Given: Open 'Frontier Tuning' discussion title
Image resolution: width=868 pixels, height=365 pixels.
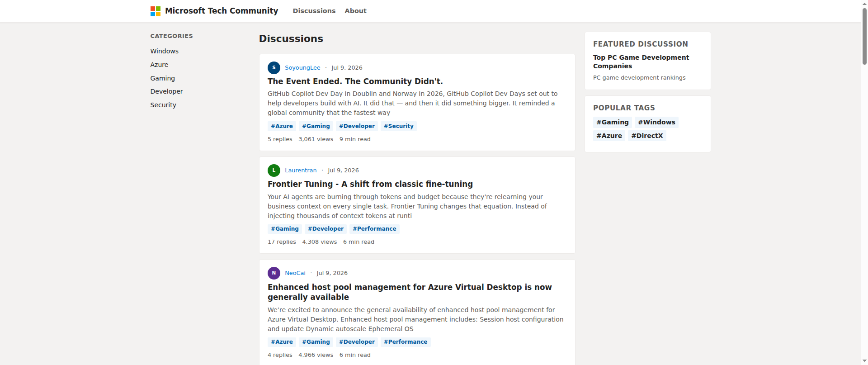Looking at the screenshot, I should 370,184.
